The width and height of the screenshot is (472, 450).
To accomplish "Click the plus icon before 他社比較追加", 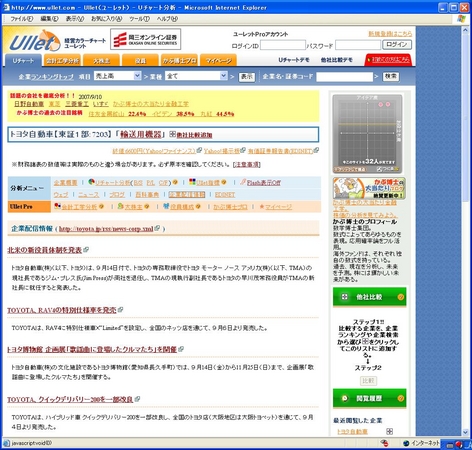I will (172, 134).
